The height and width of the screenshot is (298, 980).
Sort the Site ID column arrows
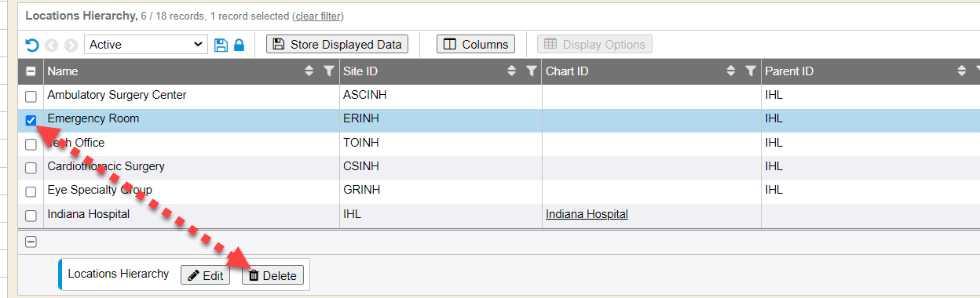pyautogui.click(x=512, y=71)
